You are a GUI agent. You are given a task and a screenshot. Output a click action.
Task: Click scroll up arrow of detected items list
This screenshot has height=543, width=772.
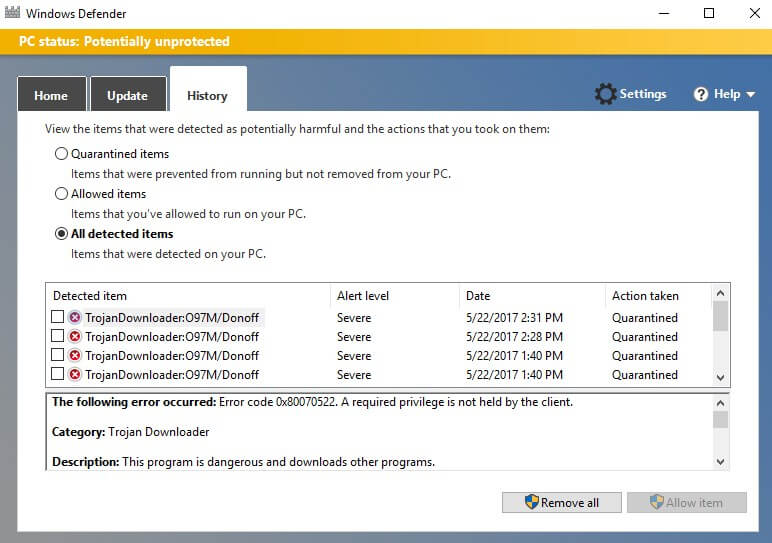click(720, 293)
